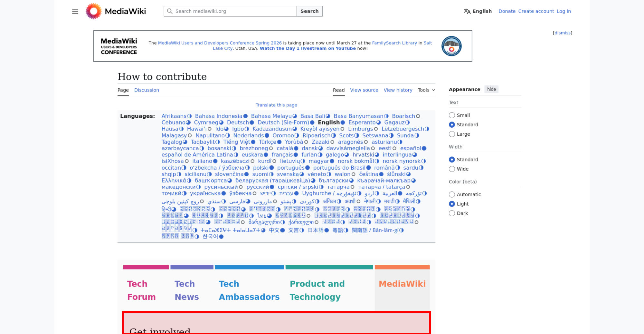Image resolution: width=644 pixels, height=334 pixels.
Task: Click the language translate icon
Action: tap(467, 11)
